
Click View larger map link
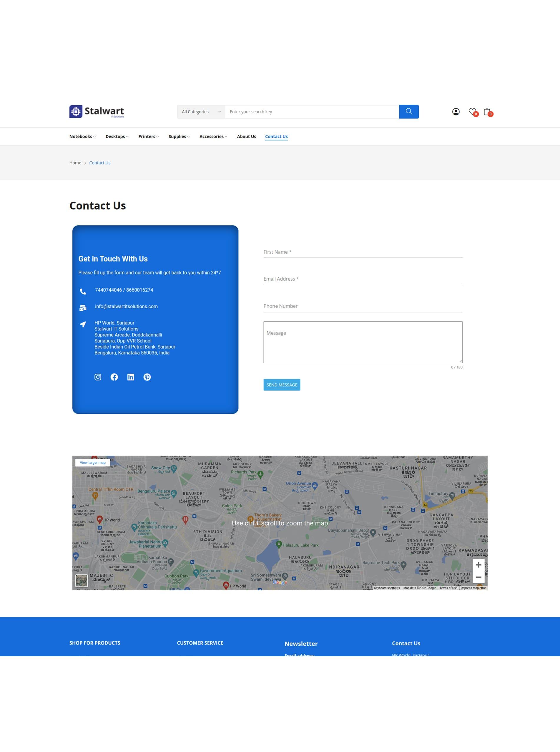click(92, 462)
